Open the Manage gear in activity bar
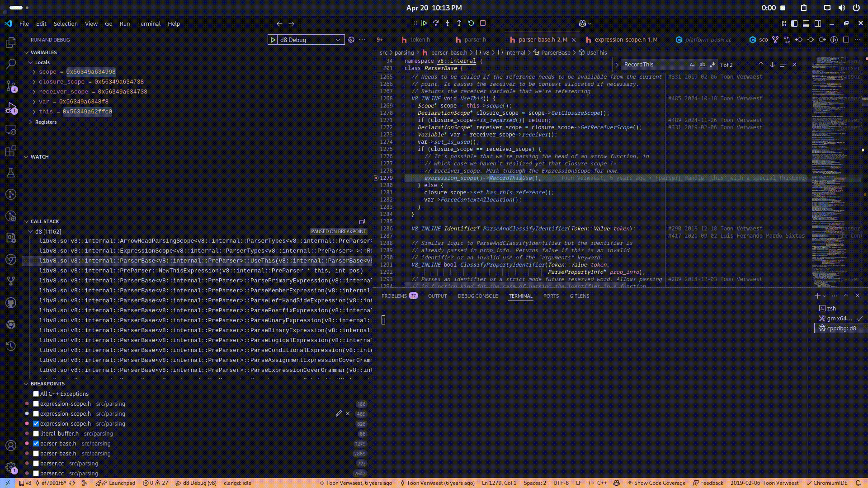 [x=11, y=467]
